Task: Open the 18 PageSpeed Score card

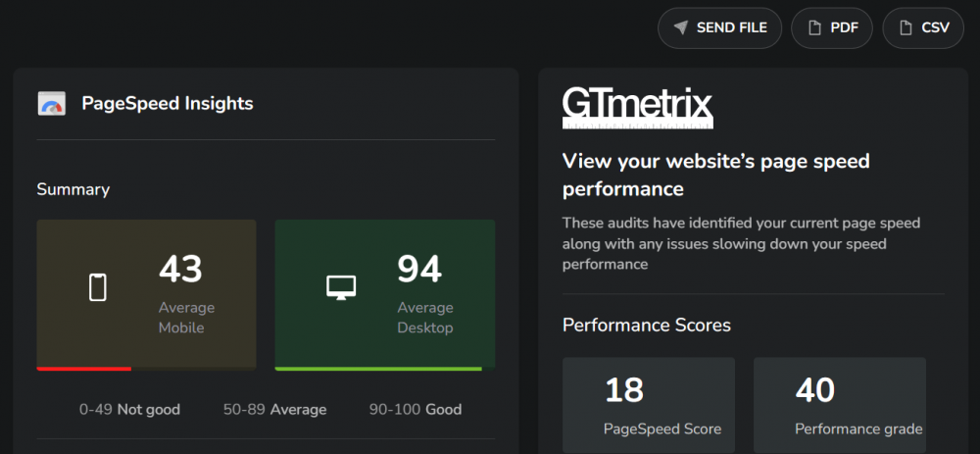Action: click(649, 405)
